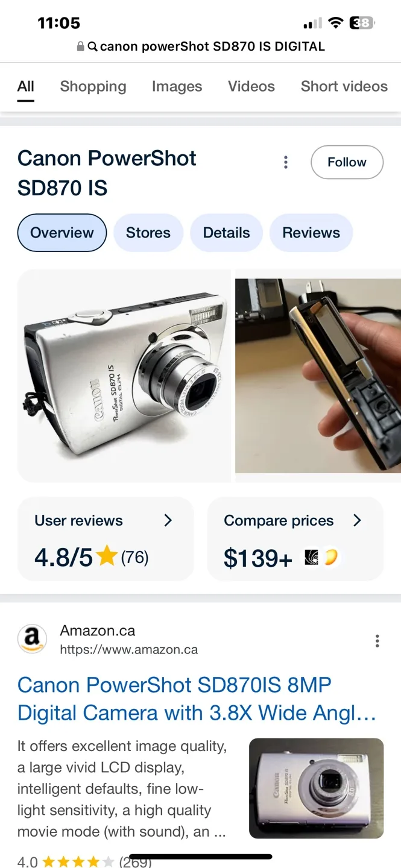Select the Overview chip
Viewport: 401px width, 868px height.
click(x=62, y=233)
